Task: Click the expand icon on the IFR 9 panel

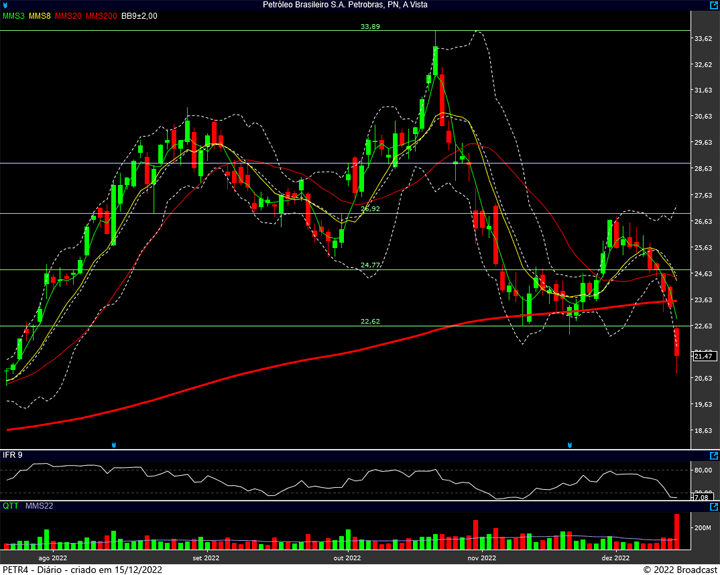Action: 712,456
